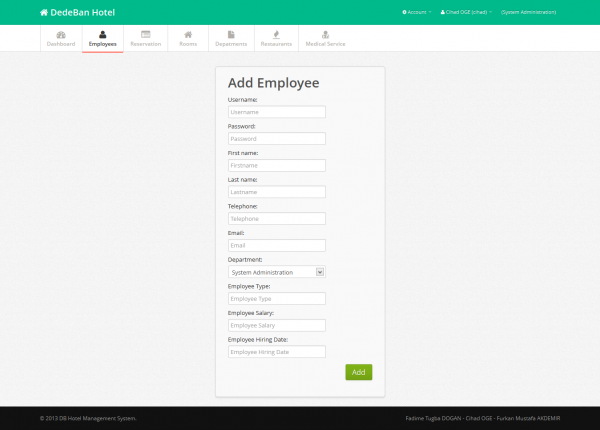Click the 2013 DB Hotel Management System footer text
This screenshot has height=430, width=600.
[x=88, y=418]
